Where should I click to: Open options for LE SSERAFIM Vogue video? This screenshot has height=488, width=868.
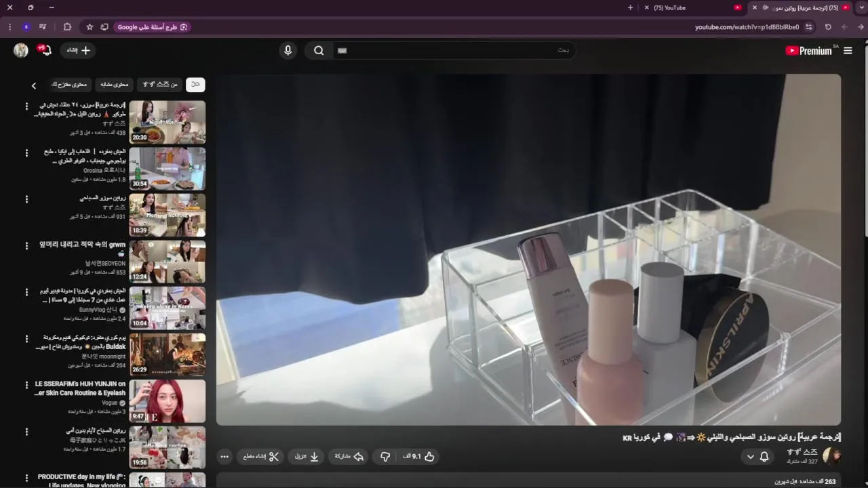tap(26, 385)
